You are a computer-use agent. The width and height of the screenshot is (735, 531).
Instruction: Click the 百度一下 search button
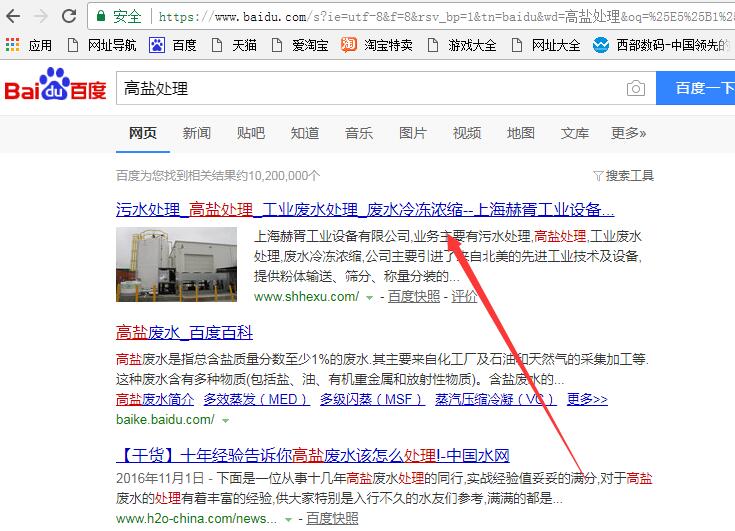coord(696,88)
